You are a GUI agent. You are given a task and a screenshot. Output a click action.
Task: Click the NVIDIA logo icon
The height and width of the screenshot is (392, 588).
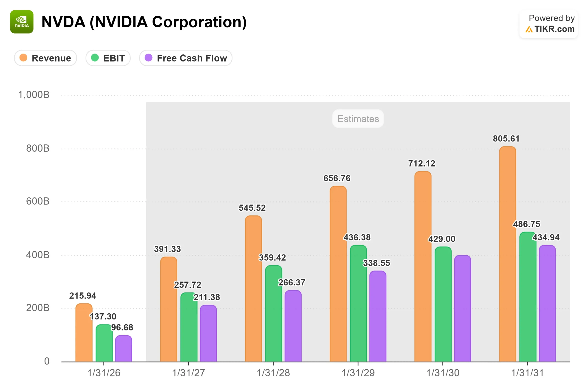click(x=22, y=22)
